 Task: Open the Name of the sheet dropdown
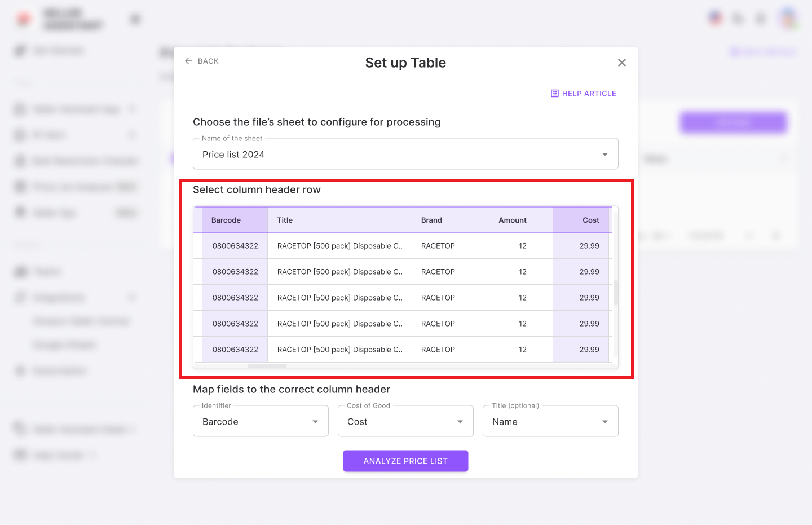[604, 153]
